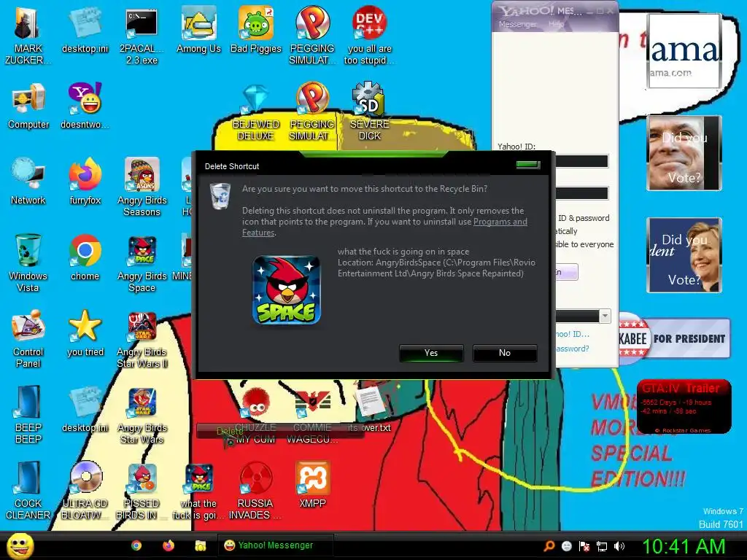The height and width of the screenshot is (560, 747).
Task: Select the furryfox Firefox icon
Action: 85,182
